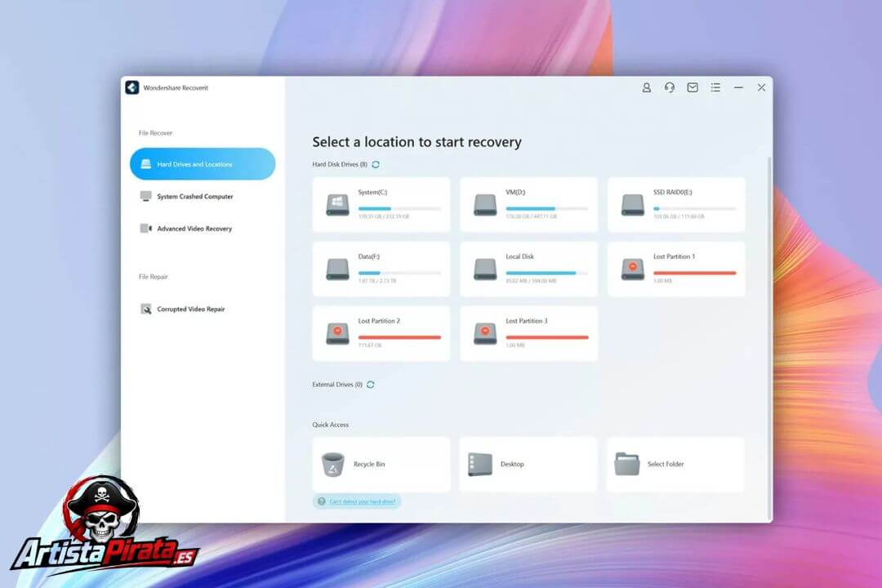
Task: Open the list menu icon
Action: click(x=715, y=87)
